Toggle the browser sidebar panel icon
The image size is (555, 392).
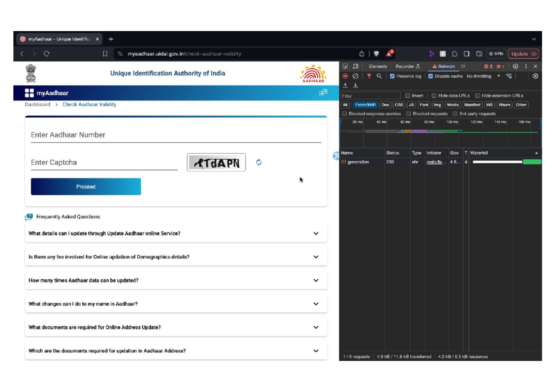tap(467, 54)
